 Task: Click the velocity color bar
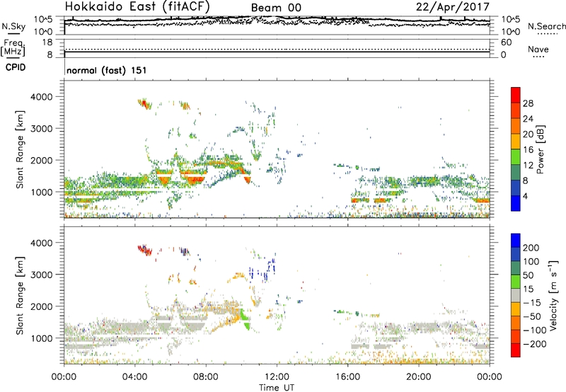point(516,295)
